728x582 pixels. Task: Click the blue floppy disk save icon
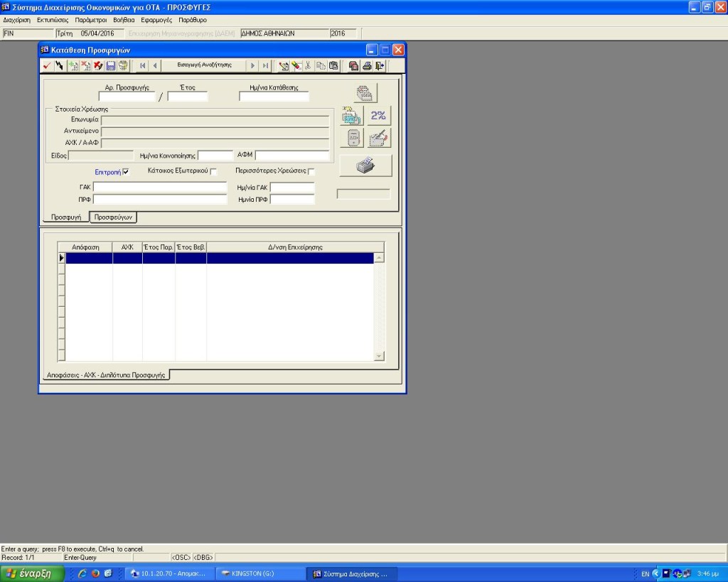(111, 66)
